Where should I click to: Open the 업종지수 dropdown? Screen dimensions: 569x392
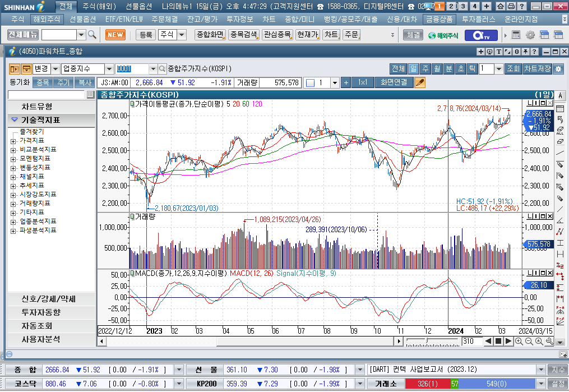(109, 68)
